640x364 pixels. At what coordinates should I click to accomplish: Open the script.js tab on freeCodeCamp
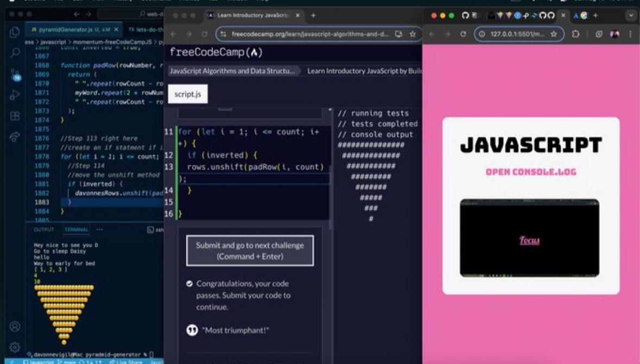[x=188, y=94]
